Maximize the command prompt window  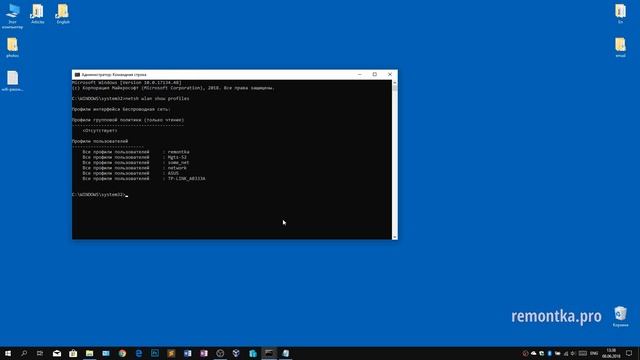(x=375, y=75)
